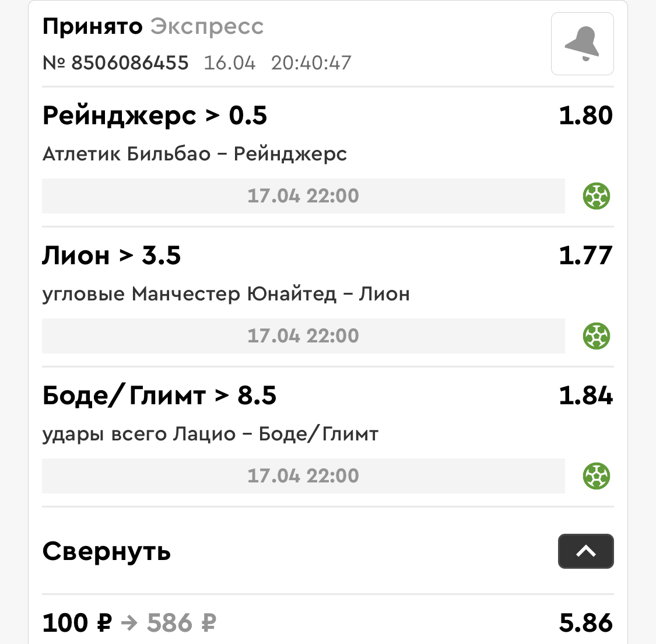Click the 586 ₽ potential payout
The width and height of the screenshot is (656, 644).
point(181,622)
